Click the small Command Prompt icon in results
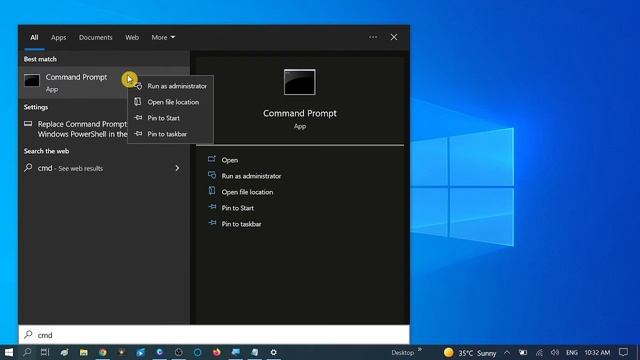 pyautogui.click(x=32, y=80)
